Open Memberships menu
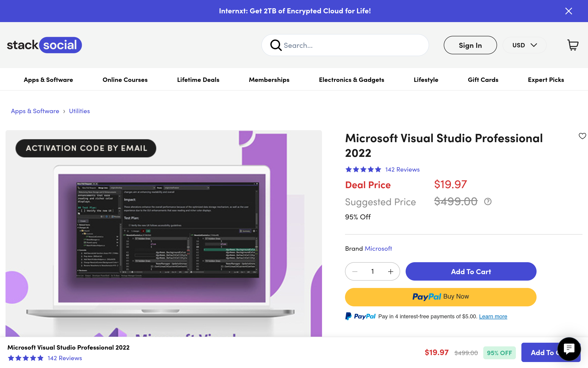 (269, 80)
